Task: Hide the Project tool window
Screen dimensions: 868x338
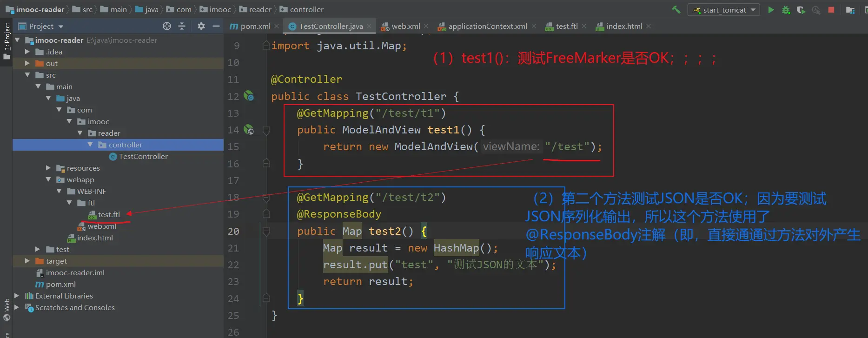Action: (216, 27)
